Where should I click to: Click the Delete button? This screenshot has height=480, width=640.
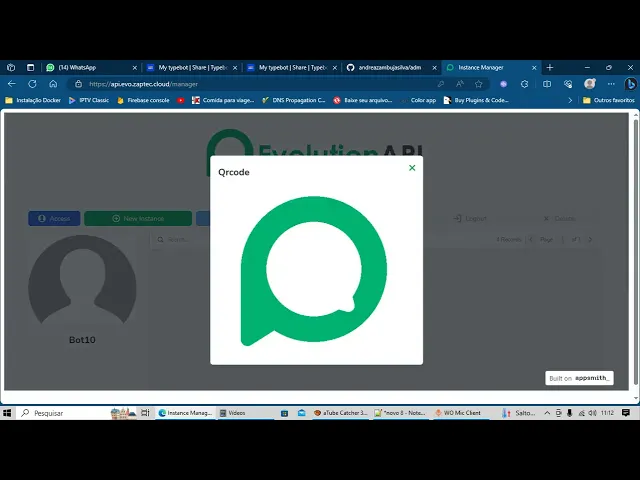point(560,218)
